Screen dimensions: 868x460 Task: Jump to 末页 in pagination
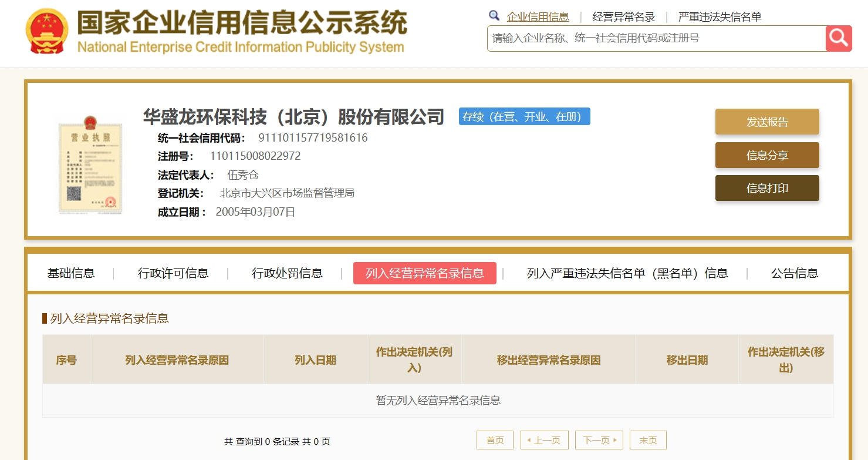point(648,440)
